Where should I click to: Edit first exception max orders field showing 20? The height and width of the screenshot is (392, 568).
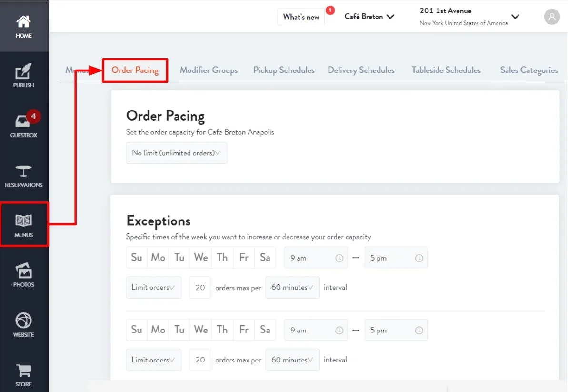point(200,288)
